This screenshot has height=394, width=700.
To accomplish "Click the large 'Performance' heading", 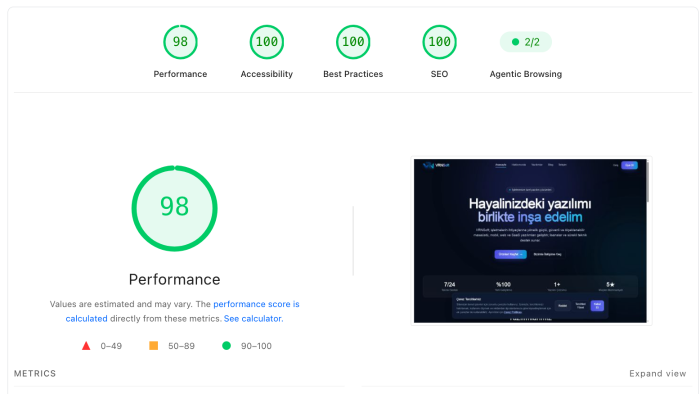I will [x=175, y=279].
